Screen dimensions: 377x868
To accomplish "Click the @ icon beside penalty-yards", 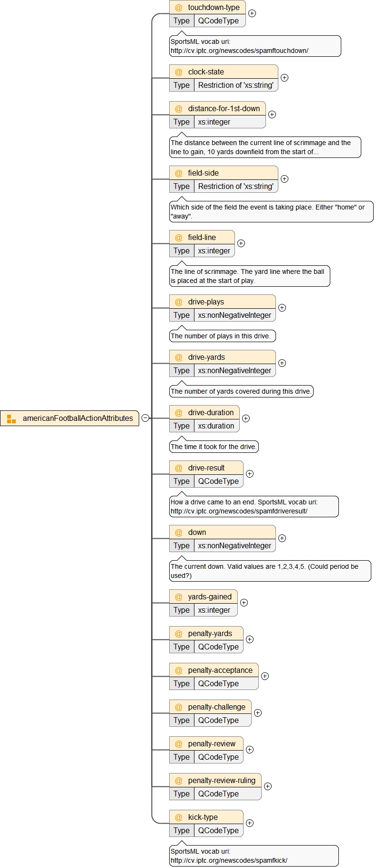I will (x=179, y=634).
